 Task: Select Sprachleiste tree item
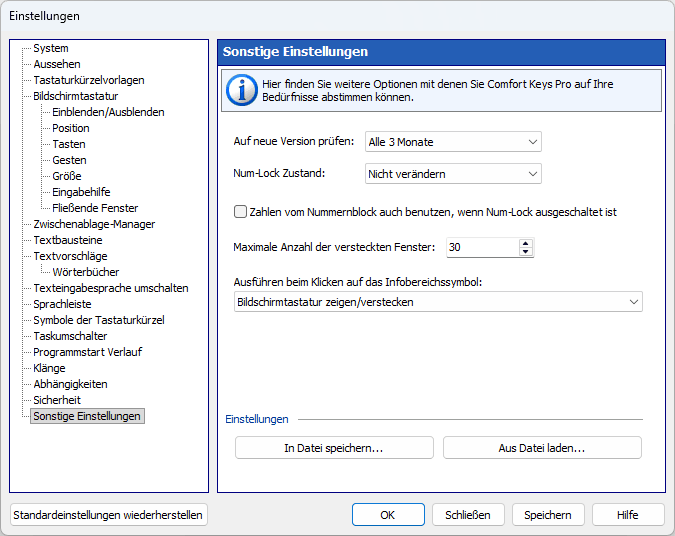62,304
